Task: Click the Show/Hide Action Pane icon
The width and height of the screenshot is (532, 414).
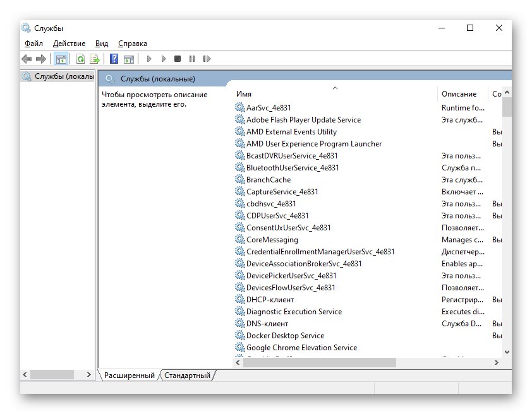Action: (x=129, y=59)
